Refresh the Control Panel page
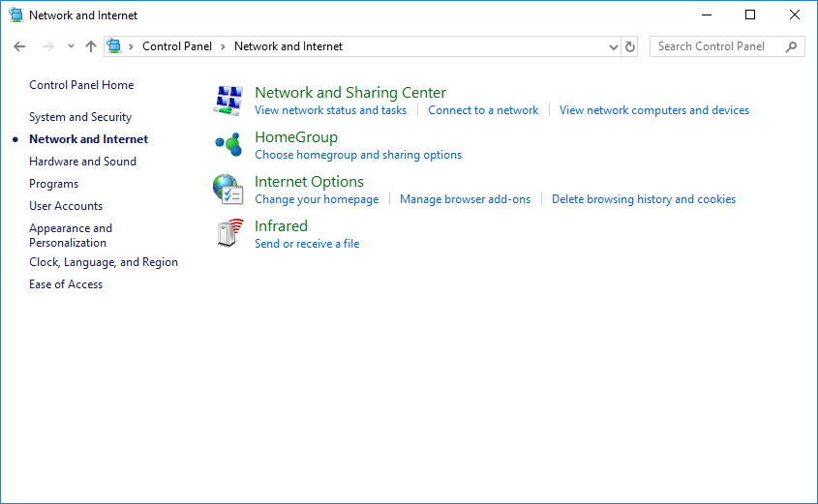Image resolution: width=818 pixels, height=504 pixels. tap(631, 46)
